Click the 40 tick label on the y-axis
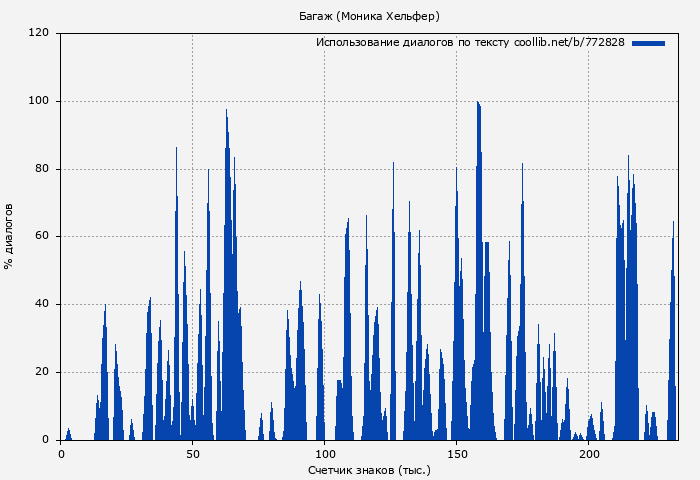Screen dimensions: 700x480 click(42, 304)
